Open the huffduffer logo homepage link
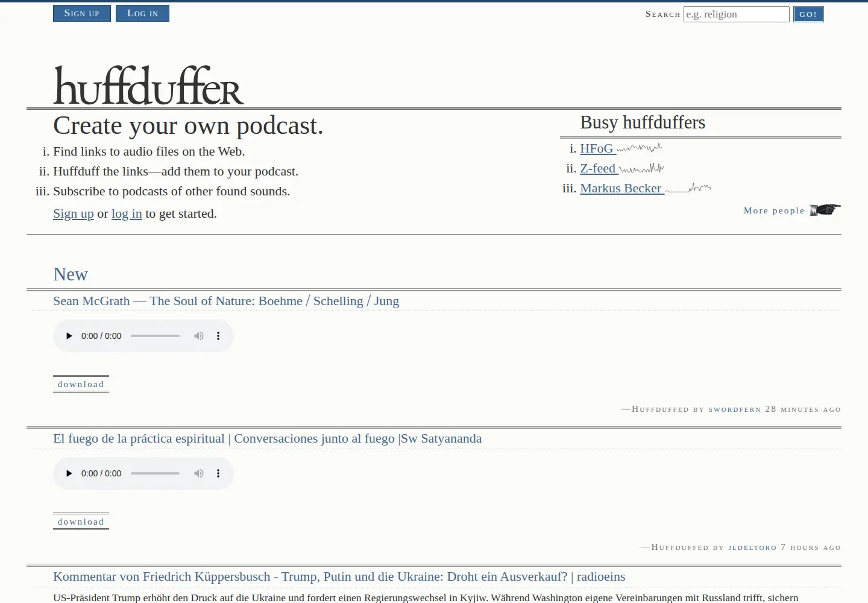Screen dimensions: 868x603 pos(148,86)
